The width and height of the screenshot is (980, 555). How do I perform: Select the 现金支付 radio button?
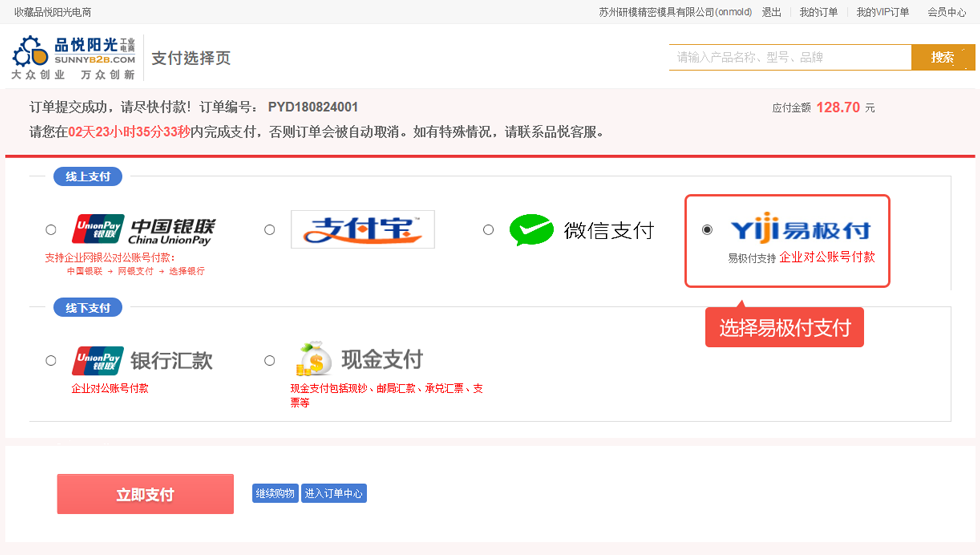coord(269,361)
